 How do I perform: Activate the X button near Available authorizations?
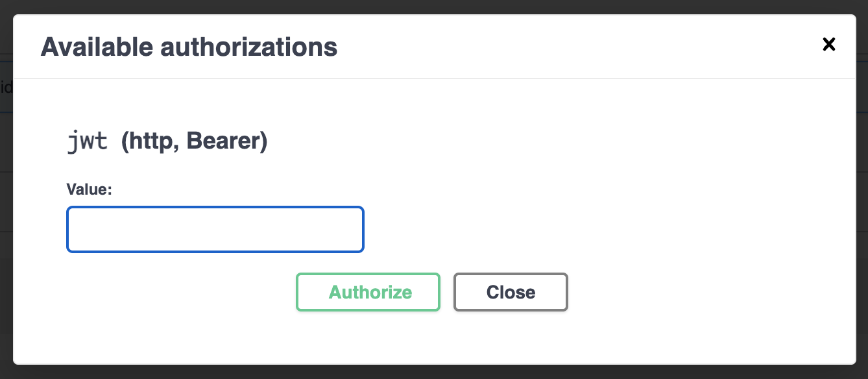[829, 45]
